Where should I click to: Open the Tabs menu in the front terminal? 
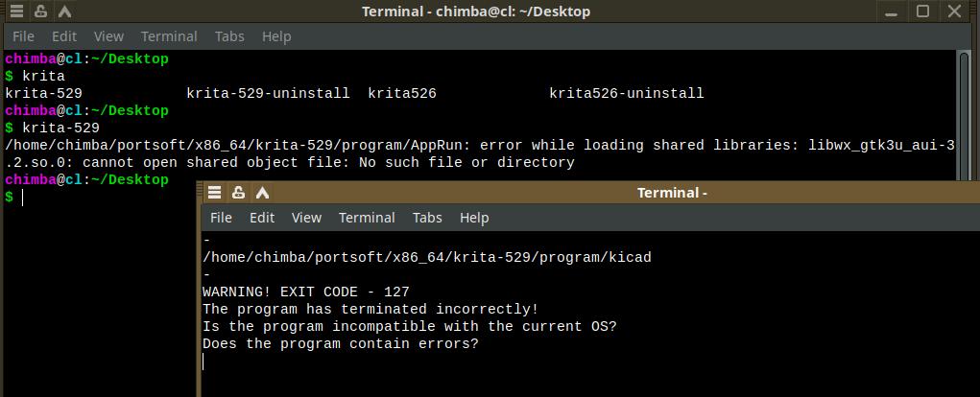[x=427, y=218]
